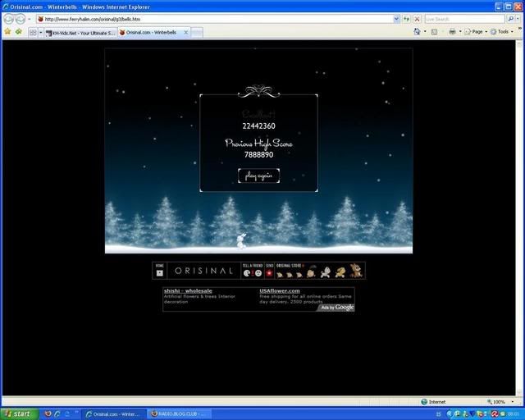Image resolution: width=525 pixels, height=420 pixels.
Task: Click the red SEND icon
Action: point(269,273)
